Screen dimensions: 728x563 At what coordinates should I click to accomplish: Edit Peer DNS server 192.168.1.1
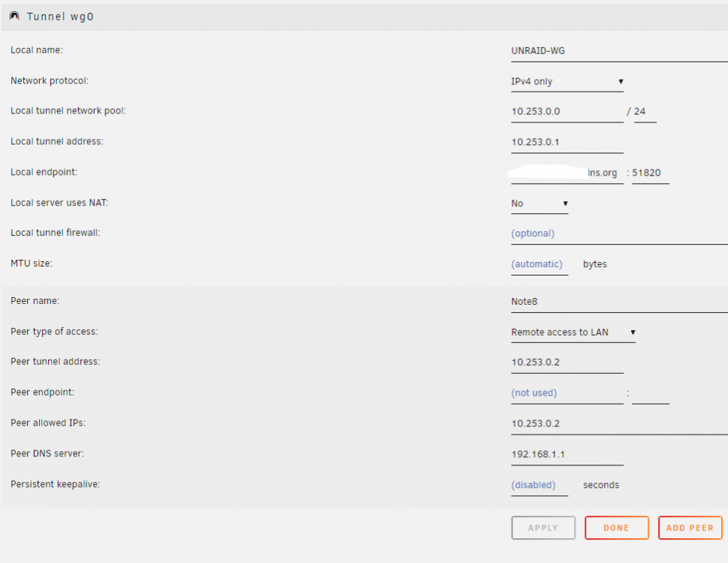point(567,454)
